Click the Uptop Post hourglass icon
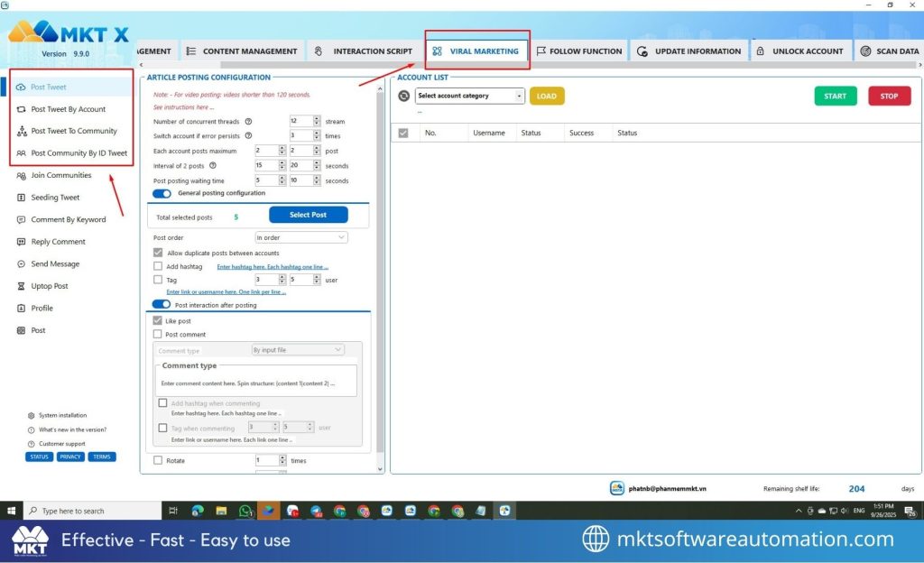This screenshot has height=563, width=924. pyautogui.click(x=22, y=287)
